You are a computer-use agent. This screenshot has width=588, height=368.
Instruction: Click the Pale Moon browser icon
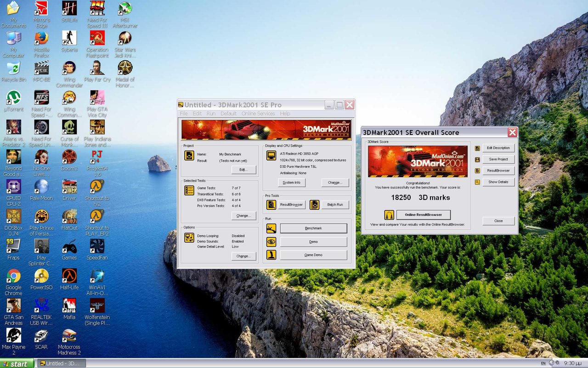pos(41,190)
